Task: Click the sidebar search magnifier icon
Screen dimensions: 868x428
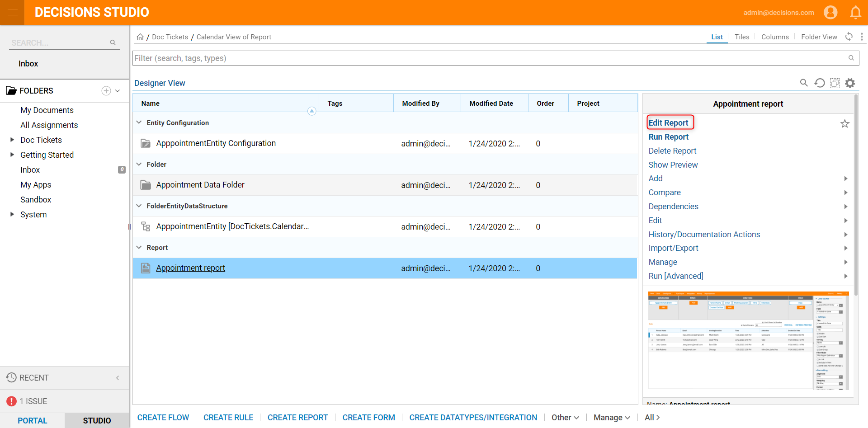Action: 113,42
